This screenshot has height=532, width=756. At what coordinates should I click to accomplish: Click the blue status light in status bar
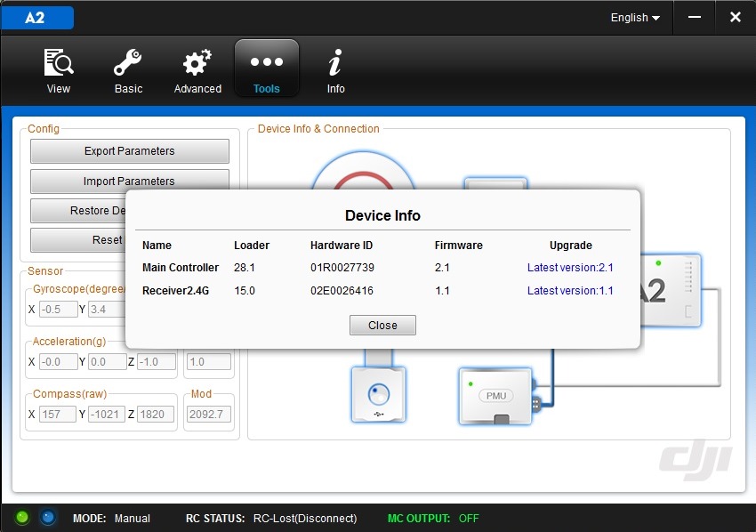tap(48, 518)
